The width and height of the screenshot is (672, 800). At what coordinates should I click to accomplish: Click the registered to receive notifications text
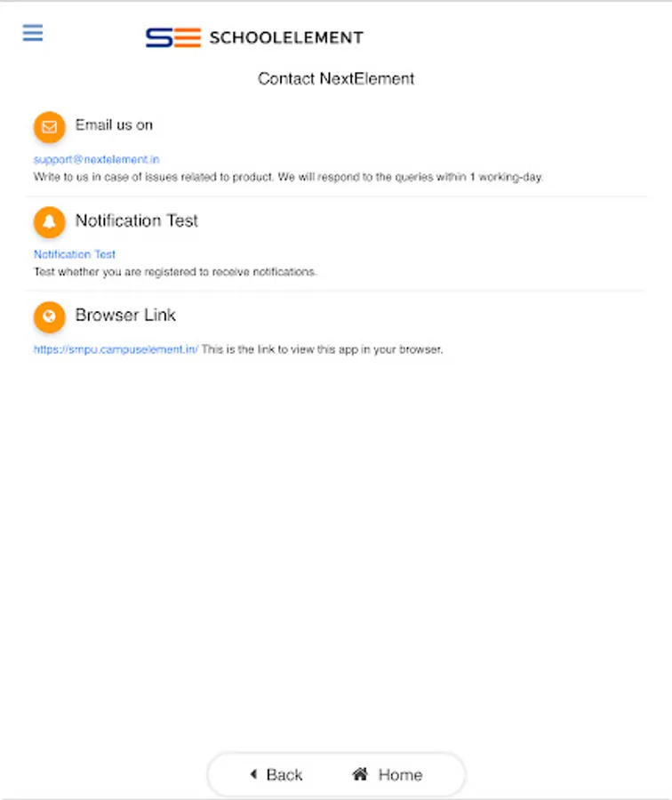(x=175, y=272)
